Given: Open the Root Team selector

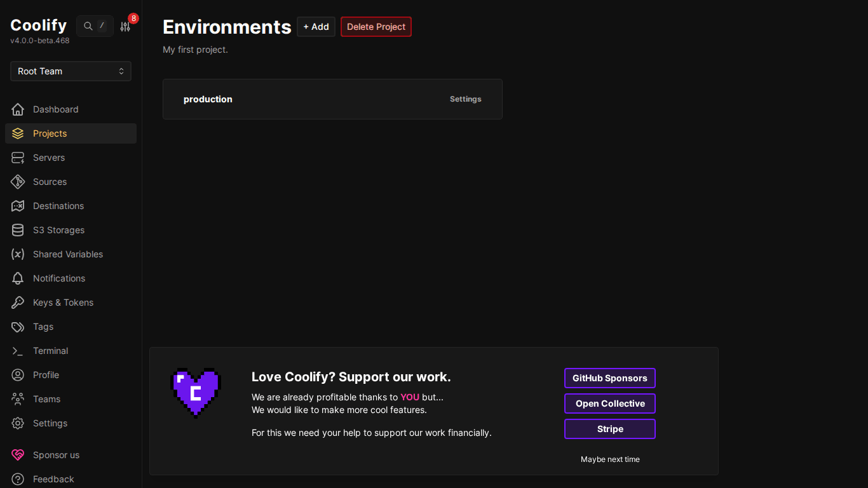Looking at the screenshot, I should pyautogui.click(x=70, y=71).
